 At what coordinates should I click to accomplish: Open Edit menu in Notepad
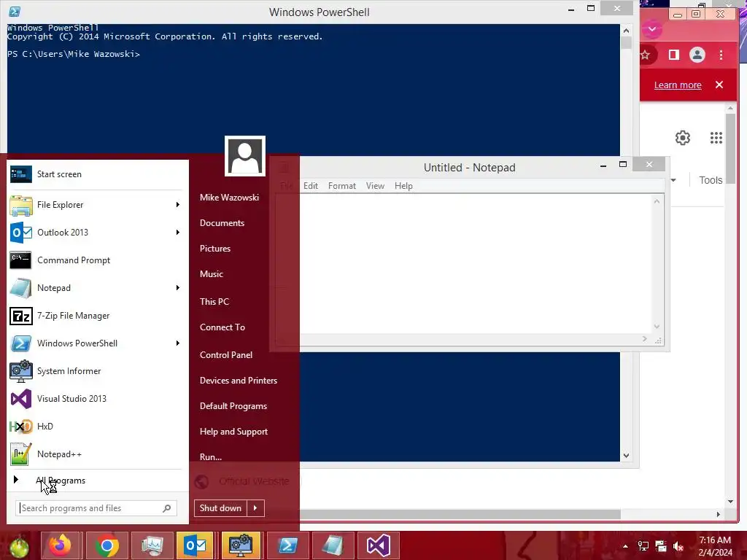tap(311, 186)
